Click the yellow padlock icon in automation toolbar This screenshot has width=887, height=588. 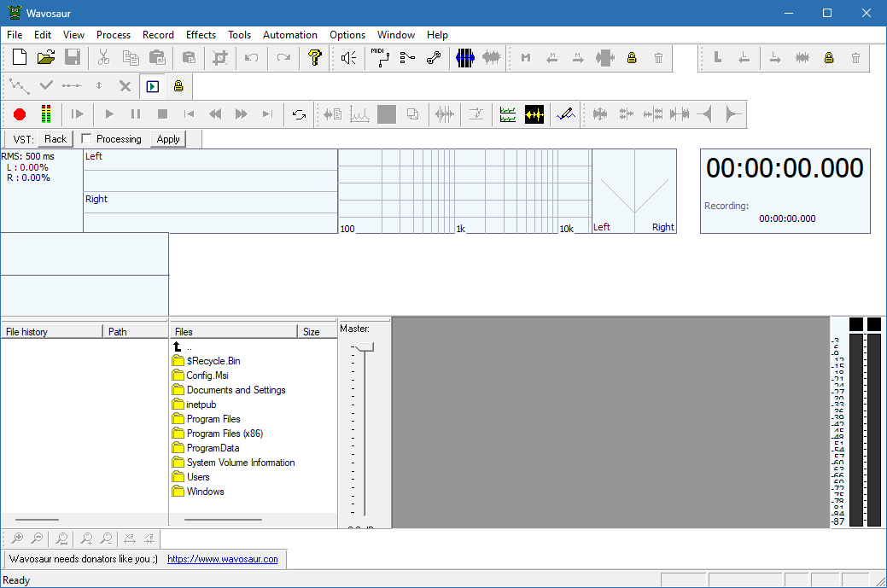point(178,86)
